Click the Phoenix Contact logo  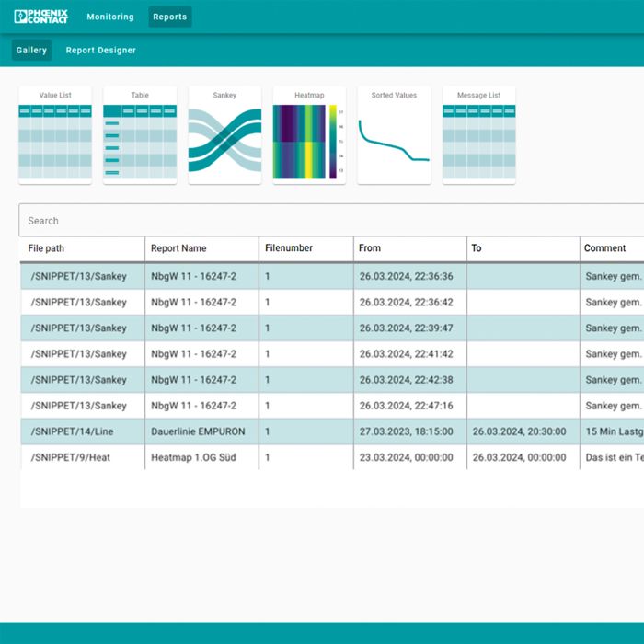click(x=40, y=17)
